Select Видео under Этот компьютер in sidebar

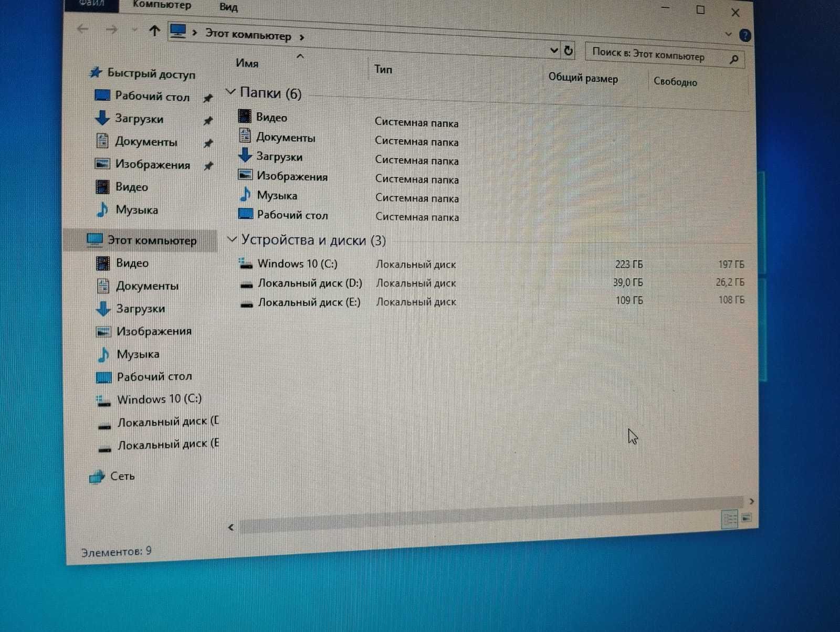click(x=132, y=263)
